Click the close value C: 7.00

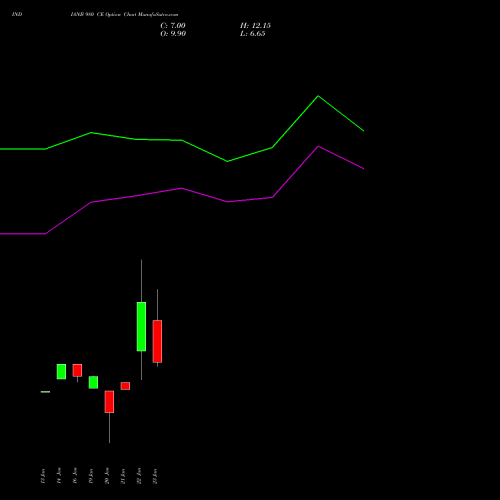pos(173,26)
